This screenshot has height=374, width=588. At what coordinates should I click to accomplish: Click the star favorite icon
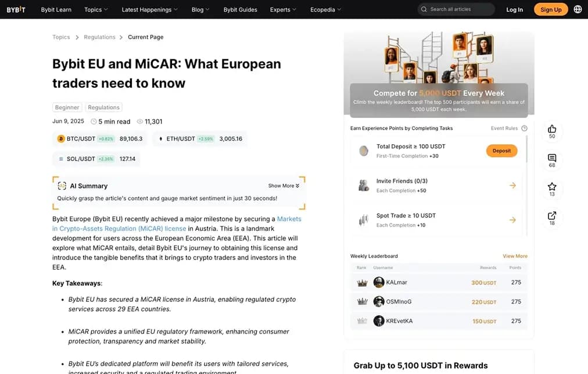click(551, 187)
